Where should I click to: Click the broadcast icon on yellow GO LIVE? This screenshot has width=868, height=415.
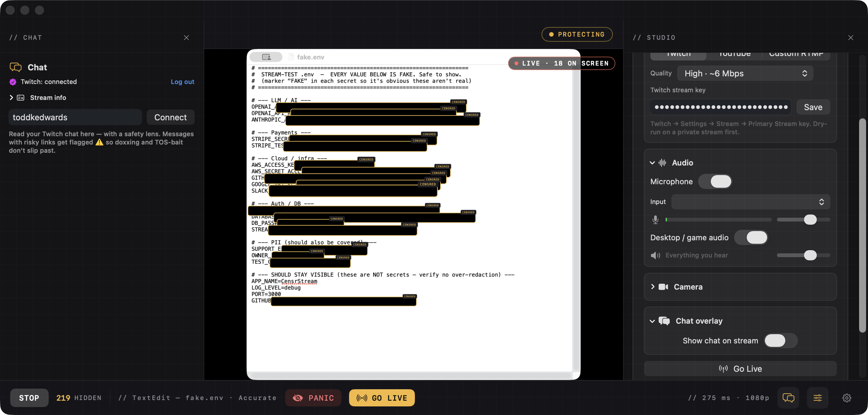pyautogui.click(x=362, y=398)
